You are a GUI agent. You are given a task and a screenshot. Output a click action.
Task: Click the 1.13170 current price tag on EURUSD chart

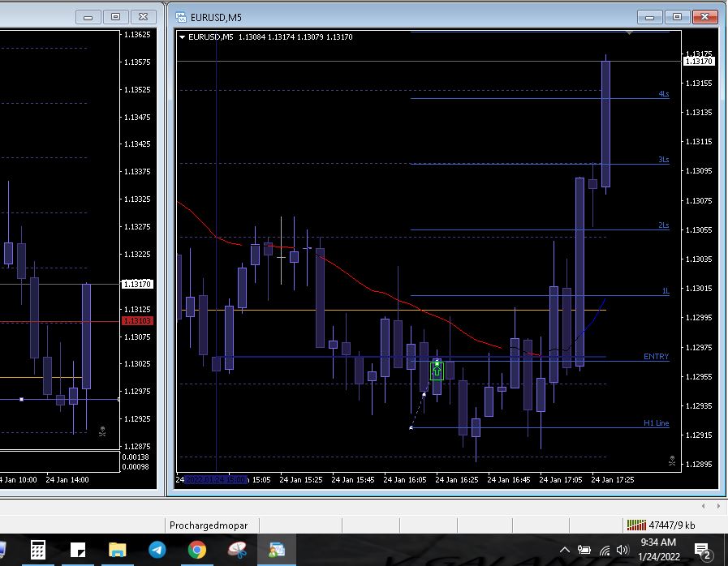698,62
